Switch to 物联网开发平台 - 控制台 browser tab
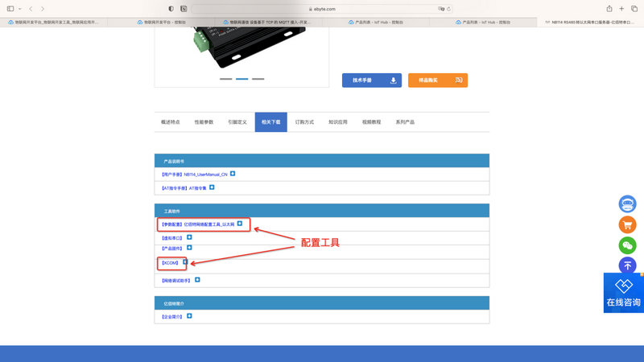The height and width of the screenshot is (362, 644). pos(161,23)
